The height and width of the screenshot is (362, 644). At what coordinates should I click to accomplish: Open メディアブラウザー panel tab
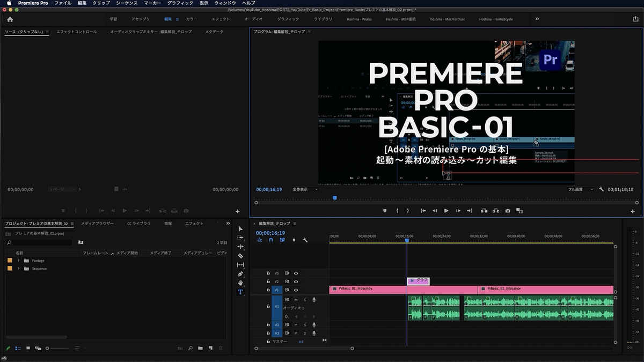click(98, 223)
